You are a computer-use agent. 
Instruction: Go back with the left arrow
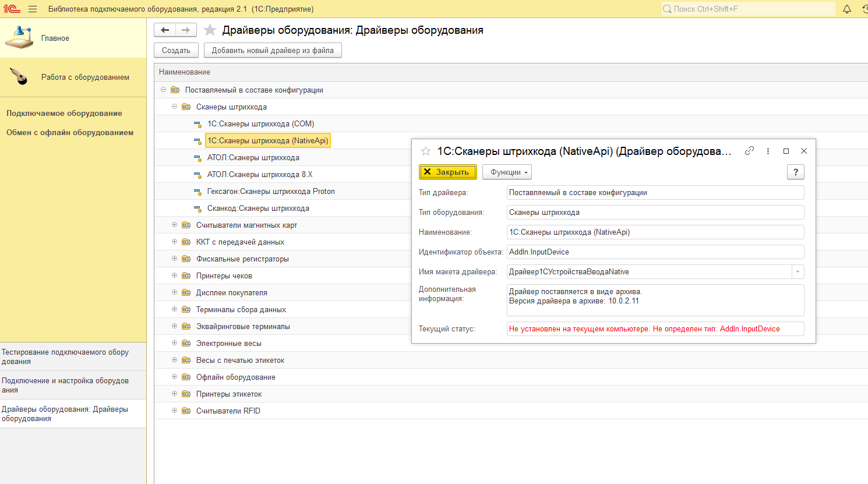click(x=165, y=30)
